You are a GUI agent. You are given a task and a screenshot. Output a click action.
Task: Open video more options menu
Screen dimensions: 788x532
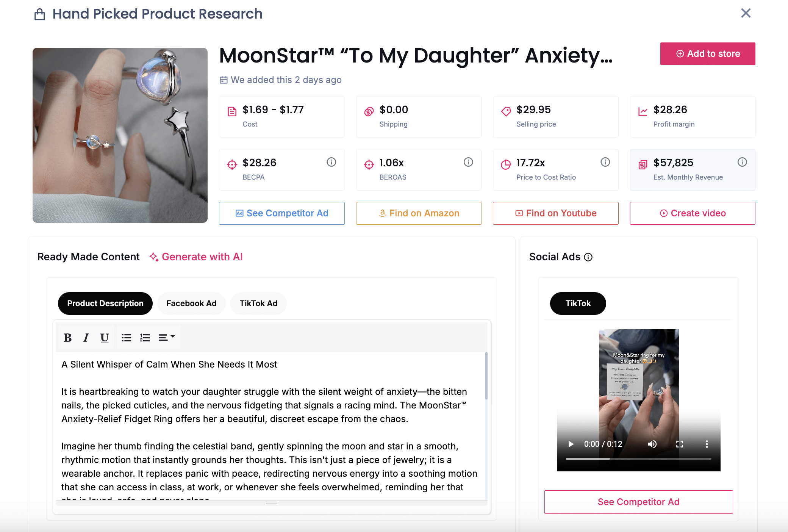tap(707, 444)
